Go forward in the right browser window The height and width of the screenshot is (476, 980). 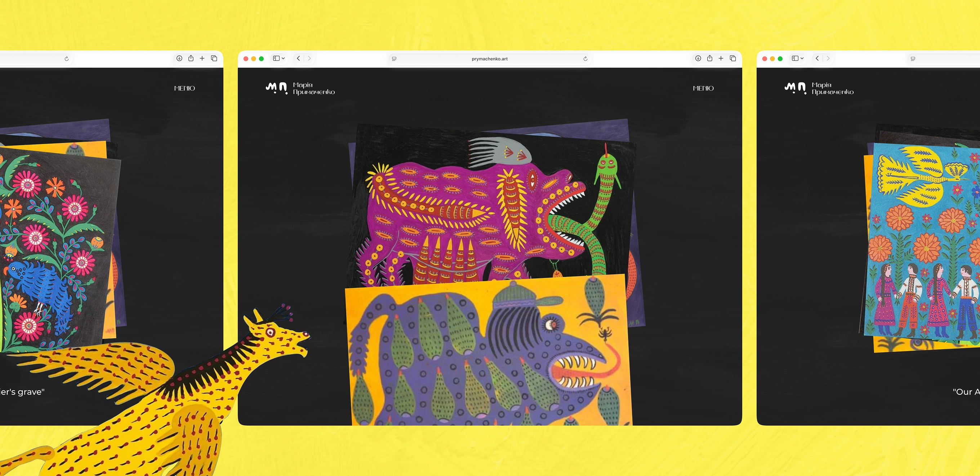point(828,58)
